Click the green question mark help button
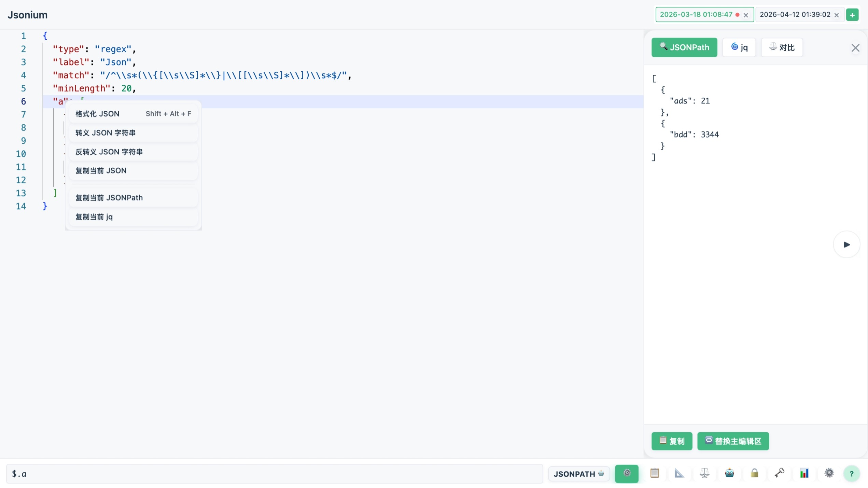This screenshot has width=868, height=488. tap(852, 474)
